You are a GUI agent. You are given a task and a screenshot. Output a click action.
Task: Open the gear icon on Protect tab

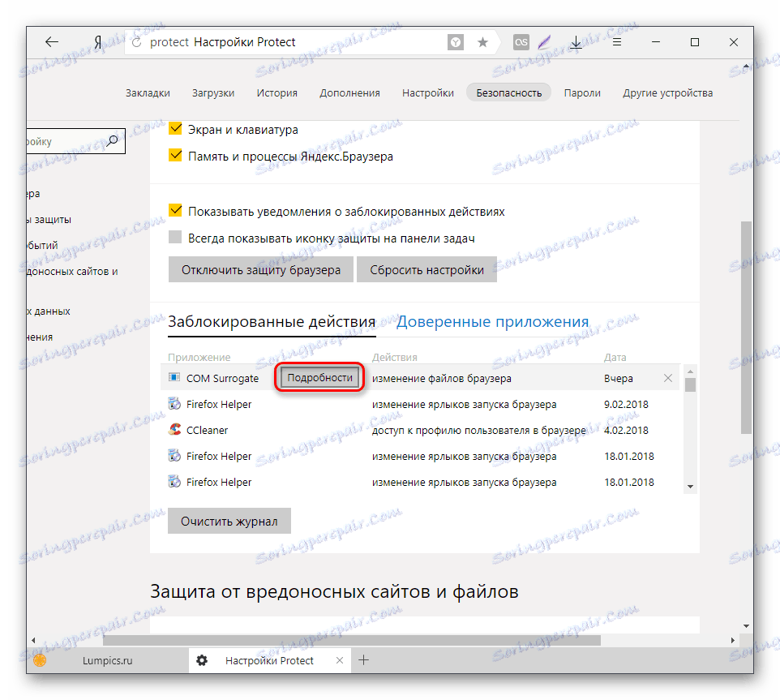201,660
